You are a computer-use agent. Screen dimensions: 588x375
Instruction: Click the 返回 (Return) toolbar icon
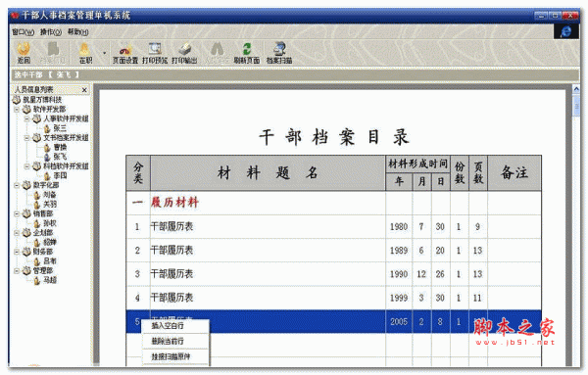[24, 52]
